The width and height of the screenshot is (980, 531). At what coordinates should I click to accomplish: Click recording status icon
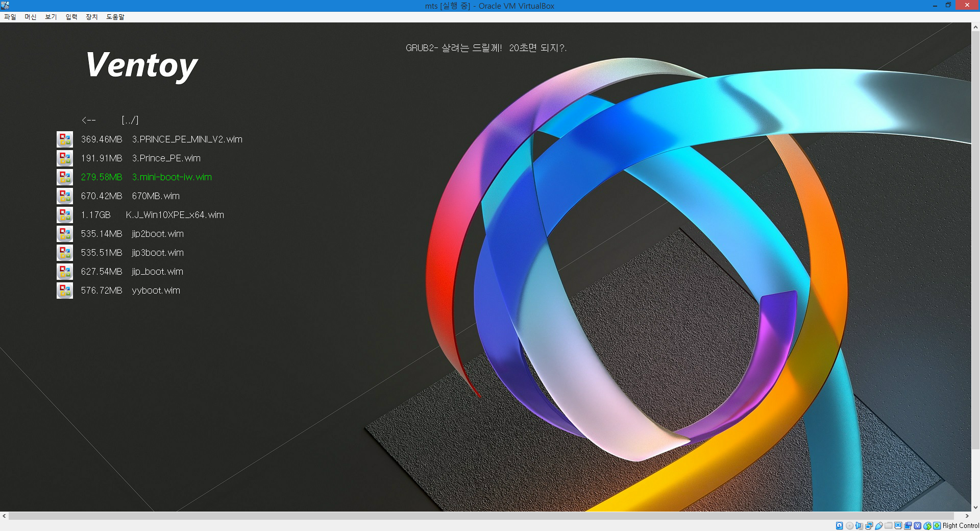click(908, 525)
